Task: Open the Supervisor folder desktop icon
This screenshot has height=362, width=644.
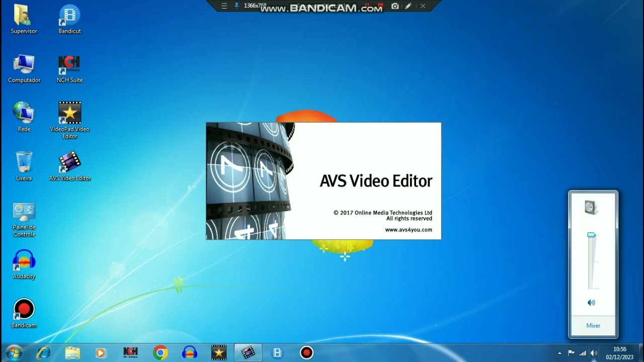Action: (24, 20)
